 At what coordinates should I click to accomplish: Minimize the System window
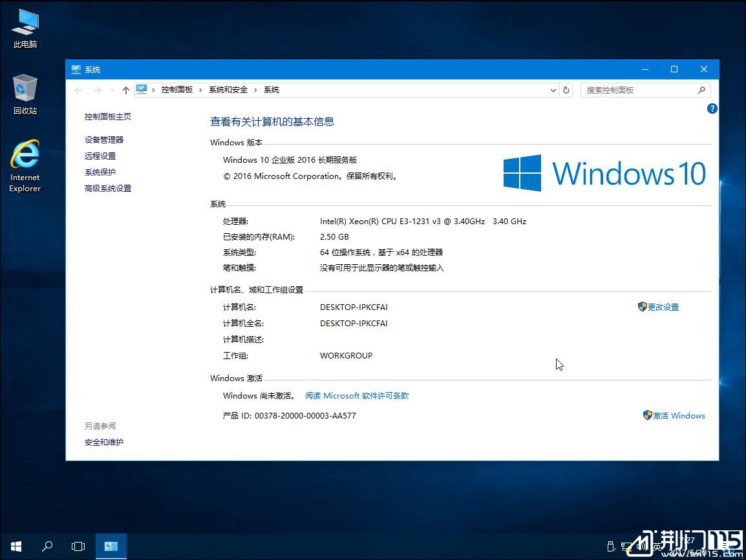[x=645, y=69]
